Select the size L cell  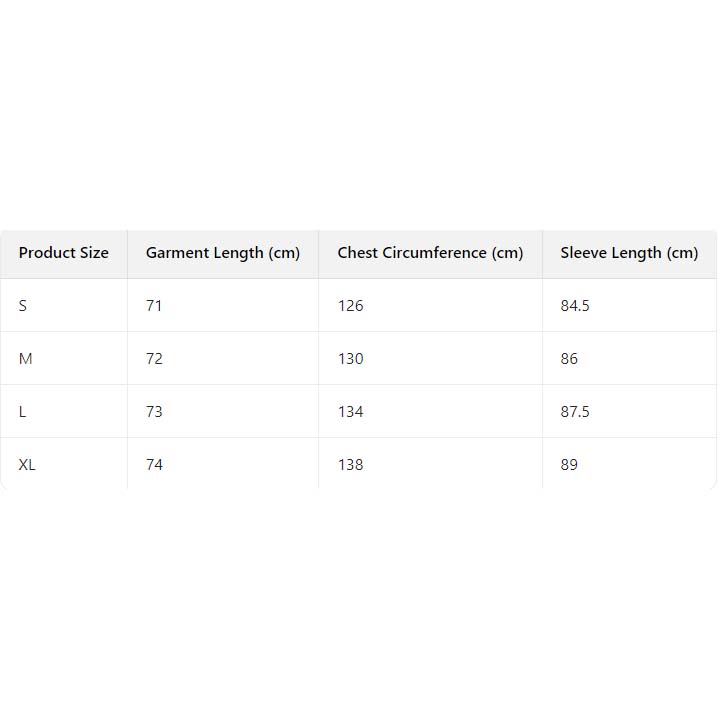[23, 412]
